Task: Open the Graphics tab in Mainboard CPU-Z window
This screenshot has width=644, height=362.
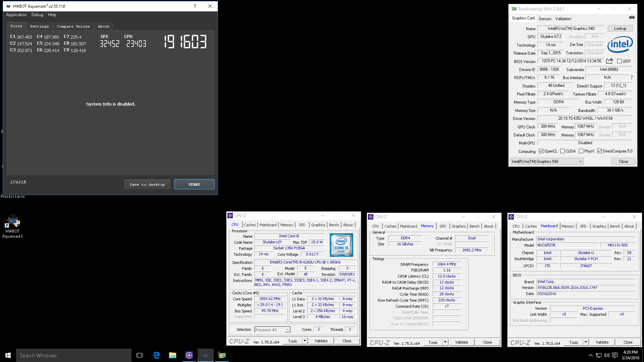Action: [x=599, y=226]
